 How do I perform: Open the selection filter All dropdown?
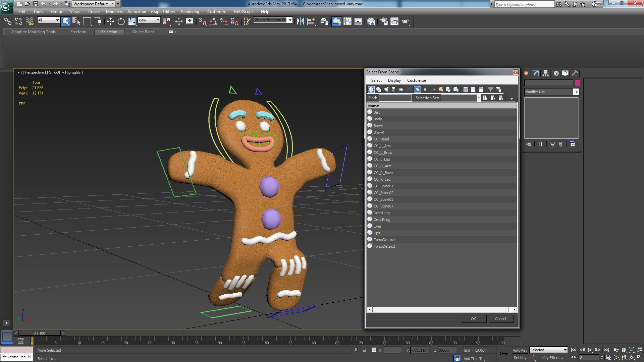point(48,20)
